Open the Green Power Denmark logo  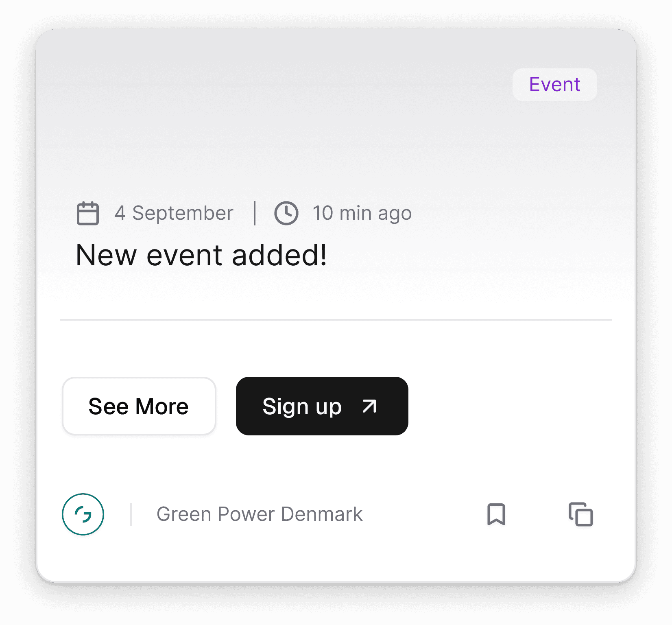pyautogui.click(x=83, y=514)
